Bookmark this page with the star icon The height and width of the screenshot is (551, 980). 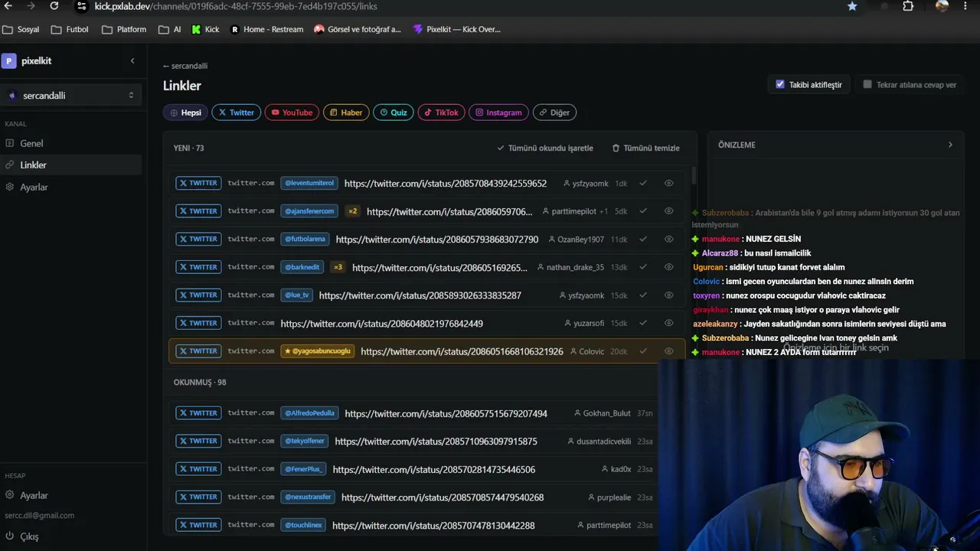[852, 6]
